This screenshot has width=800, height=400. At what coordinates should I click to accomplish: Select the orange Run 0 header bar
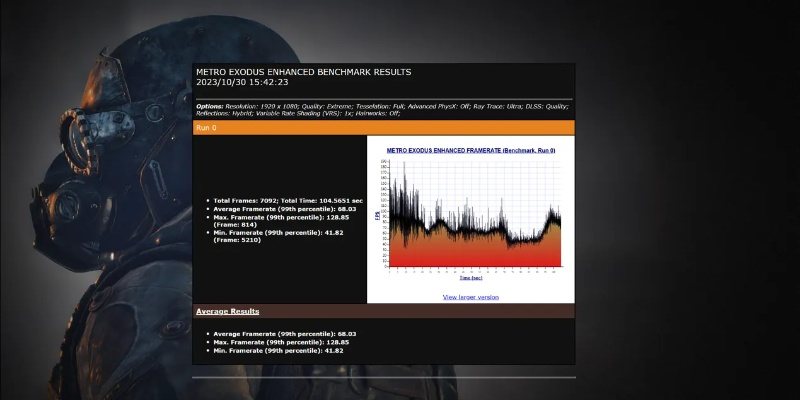(x=383, y=128)
